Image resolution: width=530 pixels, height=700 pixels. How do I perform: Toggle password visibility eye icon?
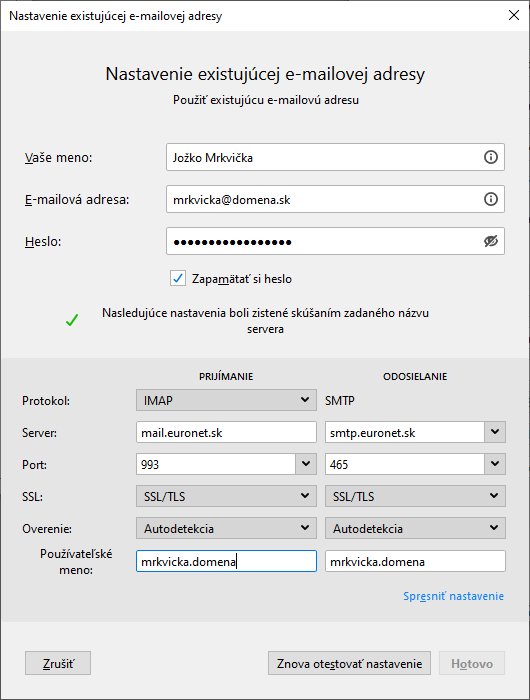click(491, 241)
